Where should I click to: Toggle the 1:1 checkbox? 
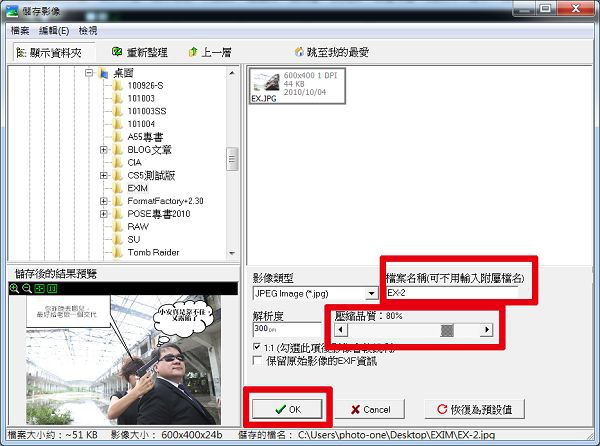point(257,347)
